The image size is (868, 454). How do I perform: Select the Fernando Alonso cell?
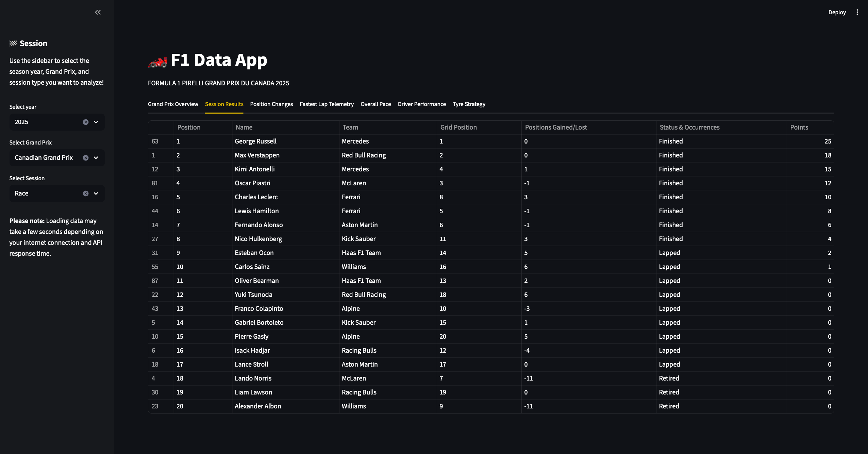(x=286, y=225)
